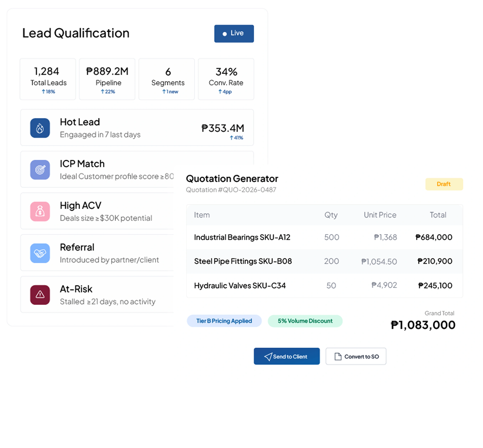The width and height of the screenshot is (483, 448).
Task: Open the Conv. Rate 34% card
Action: click(226, 79)
